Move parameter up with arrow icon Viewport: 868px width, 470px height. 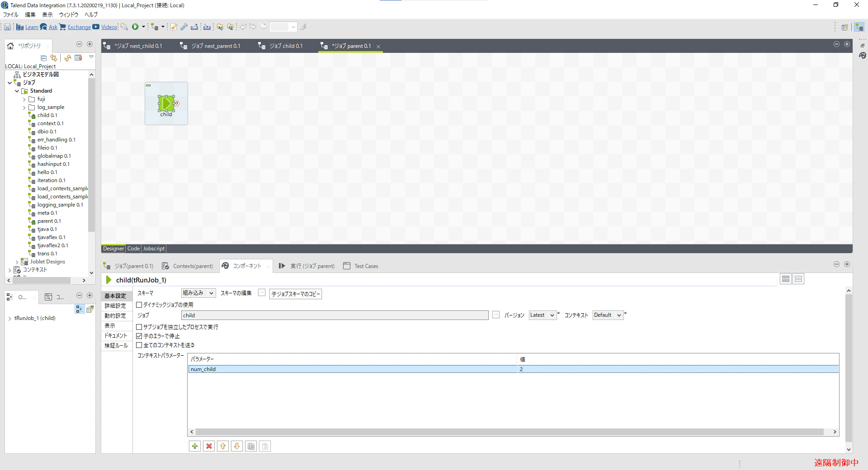tap(223, 446)
